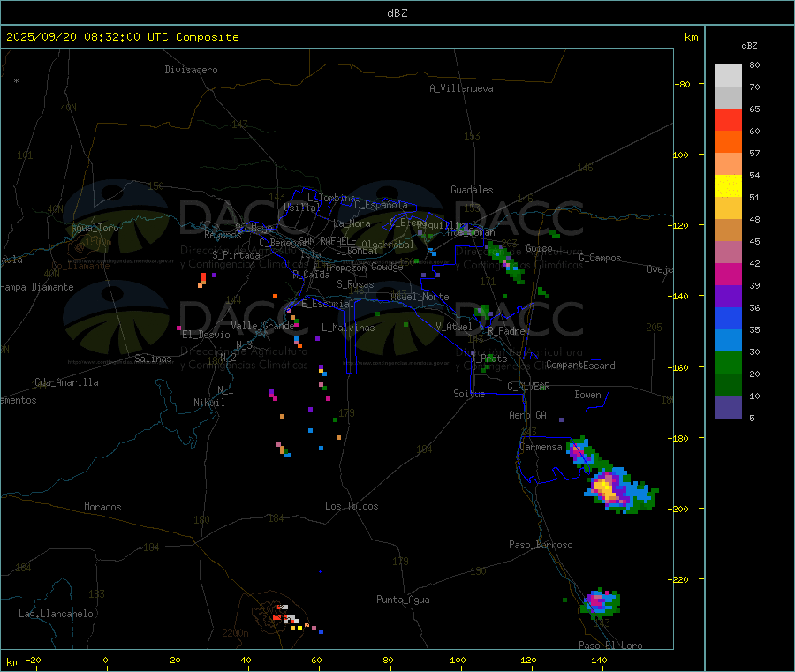Click the Punta_Agua label
Screen dimensions: 795x672
[x=403, y=600]
